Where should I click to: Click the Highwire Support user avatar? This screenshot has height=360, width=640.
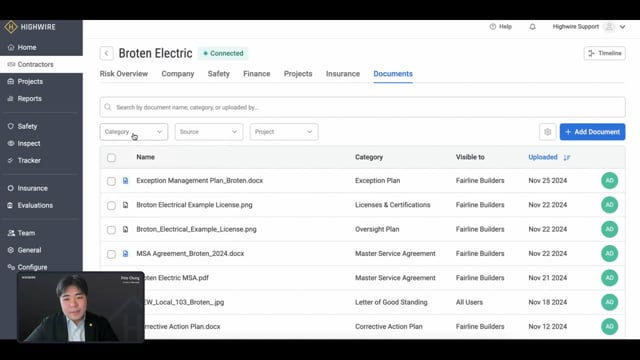(x=609, y=27)
